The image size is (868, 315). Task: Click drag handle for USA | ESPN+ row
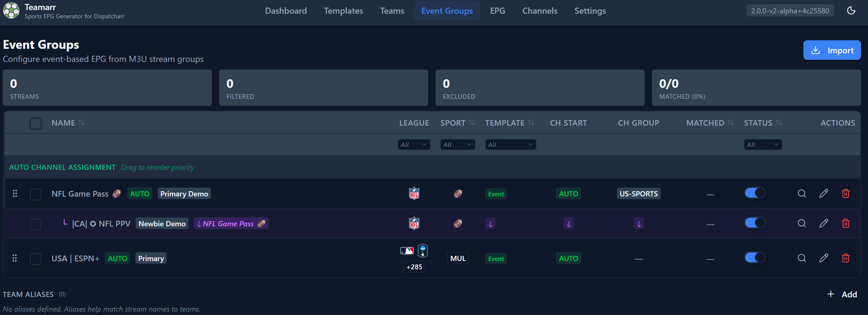[x=15, y=258]
